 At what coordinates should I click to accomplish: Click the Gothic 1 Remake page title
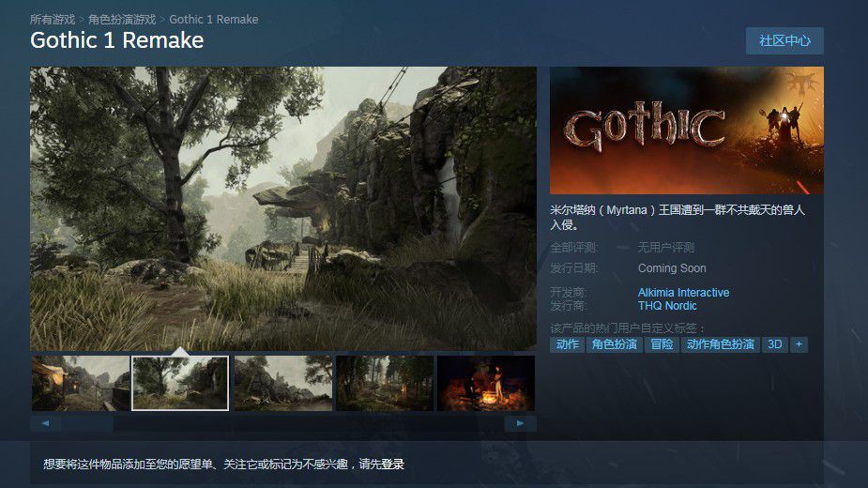click(116, 40)
